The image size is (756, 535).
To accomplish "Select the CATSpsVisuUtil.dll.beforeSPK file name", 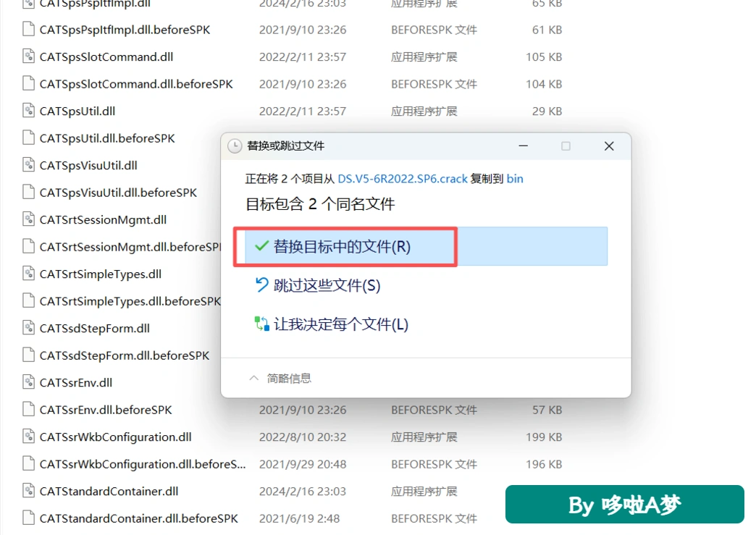I will (x=118, y=193).
